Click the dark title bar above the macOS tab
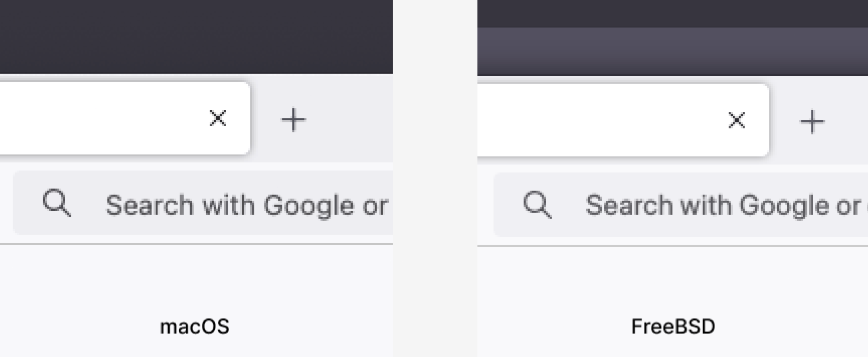 [196, 37]
